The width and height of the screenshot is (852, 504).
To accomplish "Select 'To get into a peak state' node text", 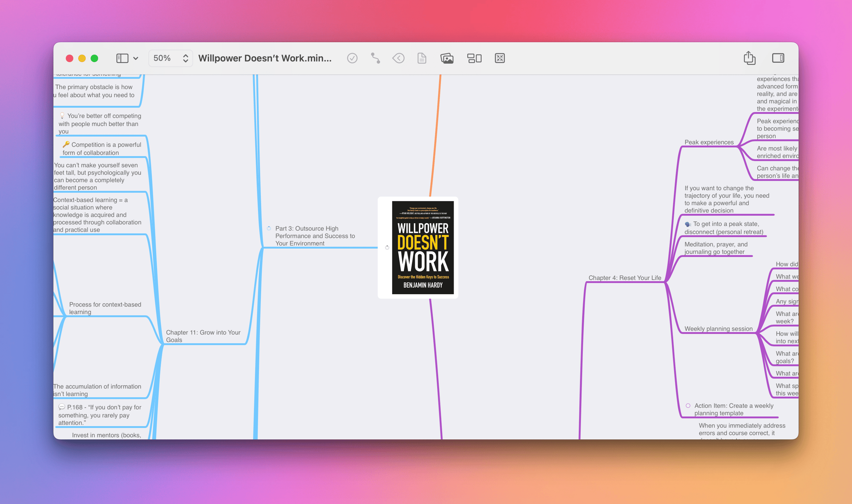I will [x=724, y=228].
